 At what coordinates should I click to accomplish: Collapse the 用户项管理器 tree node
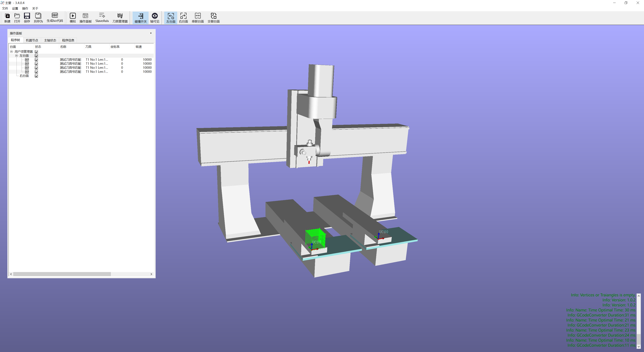[11, 52]
